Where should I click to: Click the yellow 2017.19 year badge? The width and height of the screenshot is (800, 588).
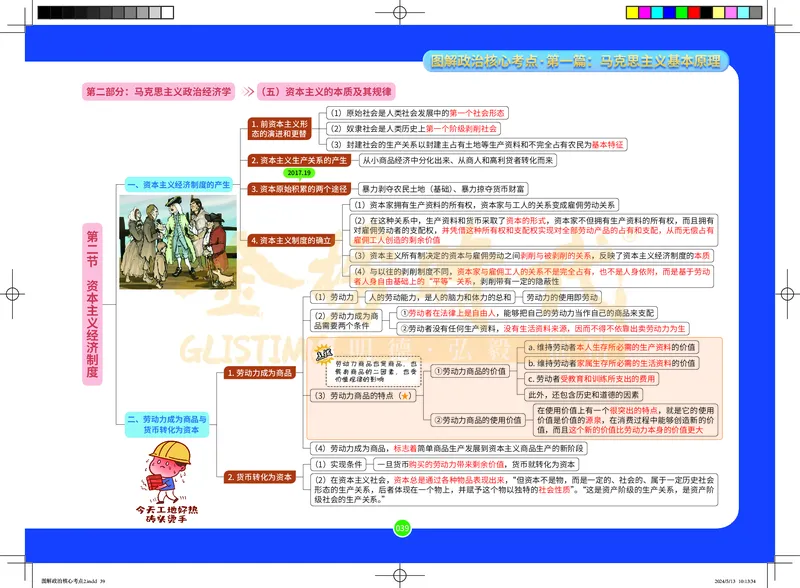point(298,172)
